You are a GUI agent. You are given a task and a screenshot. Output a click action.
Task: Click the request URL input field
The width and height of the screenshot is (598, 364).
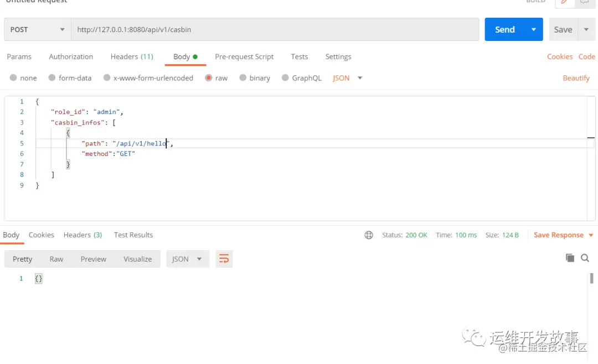pos(275,29)
